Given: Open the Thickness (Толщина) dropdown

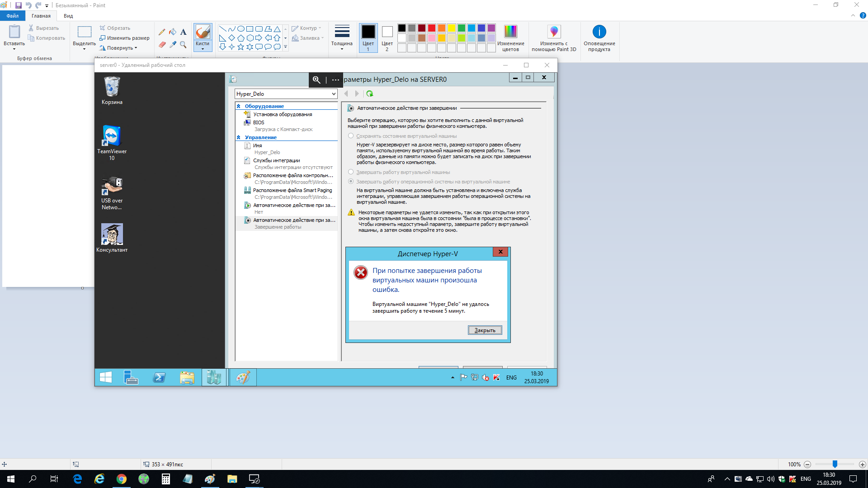Looking at the screenshot, I should (x=342, y=38).
